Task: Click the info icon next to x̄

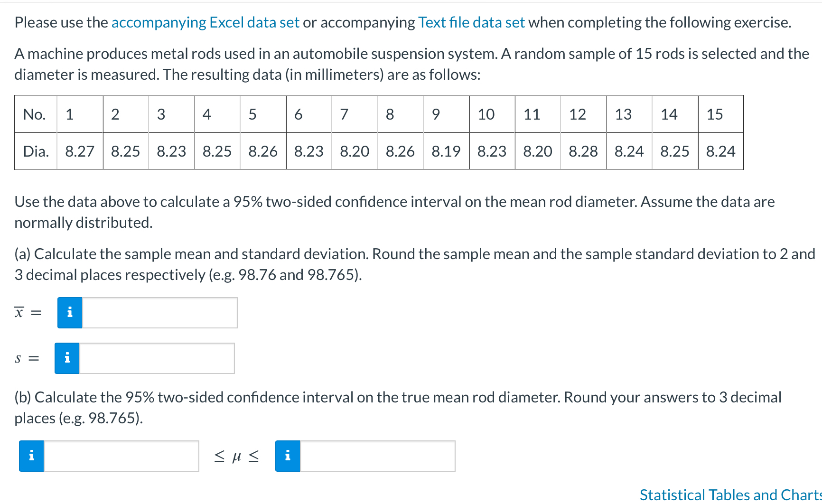Action: pos(69,312)
